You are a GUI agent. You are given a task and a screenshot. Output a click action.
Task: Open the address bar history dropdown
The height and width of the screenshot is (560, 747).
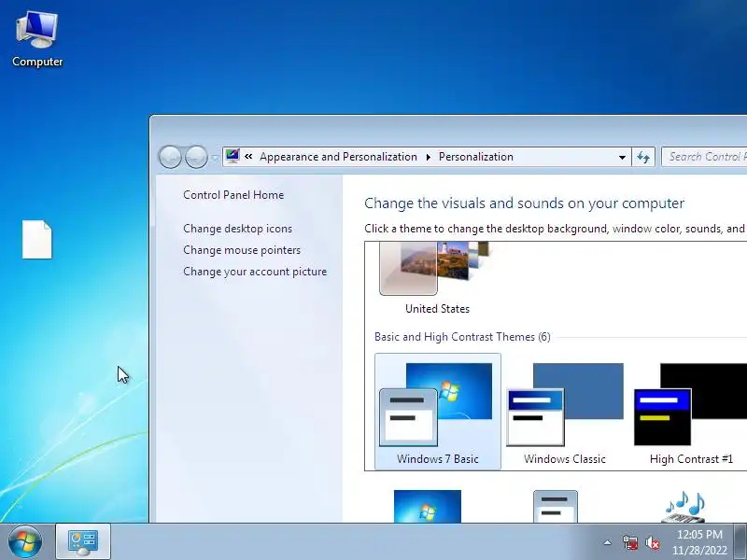coord(622,157)
